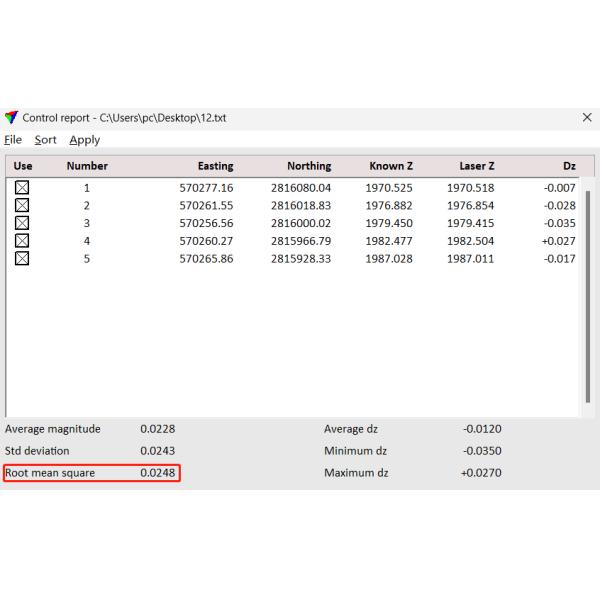Screen dimensions: 600x600
Task: Open the Sort menu
Action: [45, 140]
